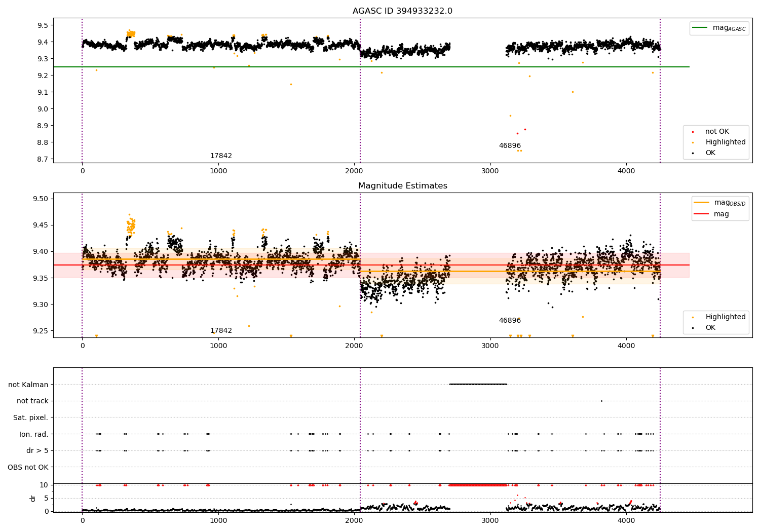
Task: Click the '8.9' y-axis tick label
Action: coord(43,126)
